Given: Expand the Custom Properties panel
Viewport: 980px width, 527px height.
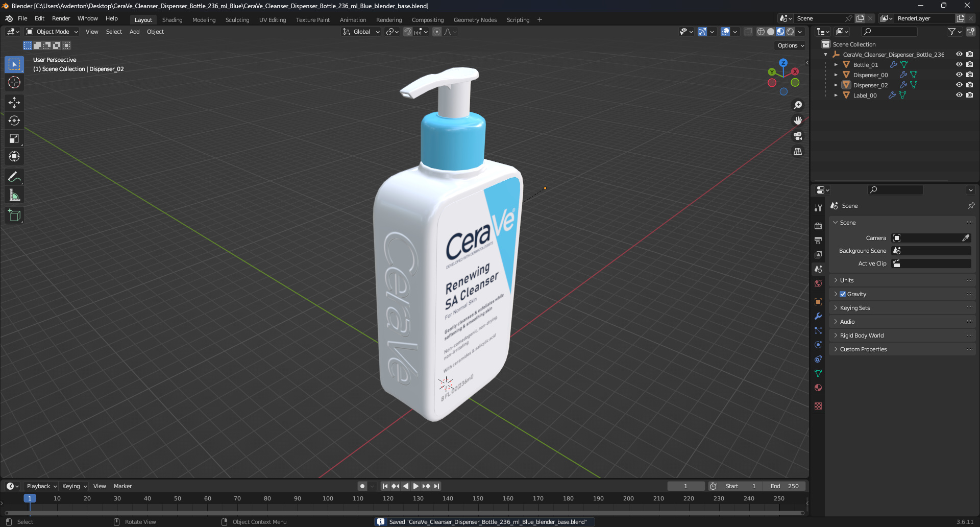Looking at the screenshot, I should point(902,349).
